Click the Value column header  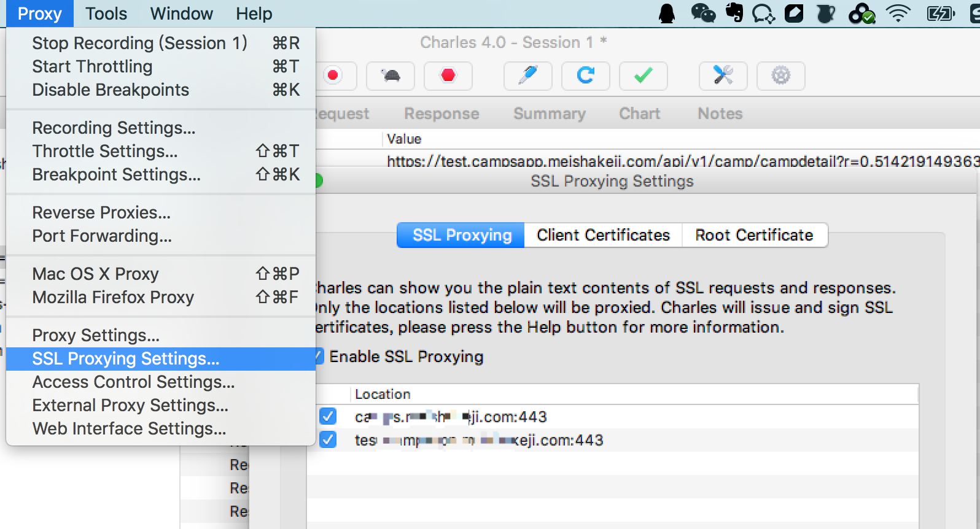tap(404, 139)
